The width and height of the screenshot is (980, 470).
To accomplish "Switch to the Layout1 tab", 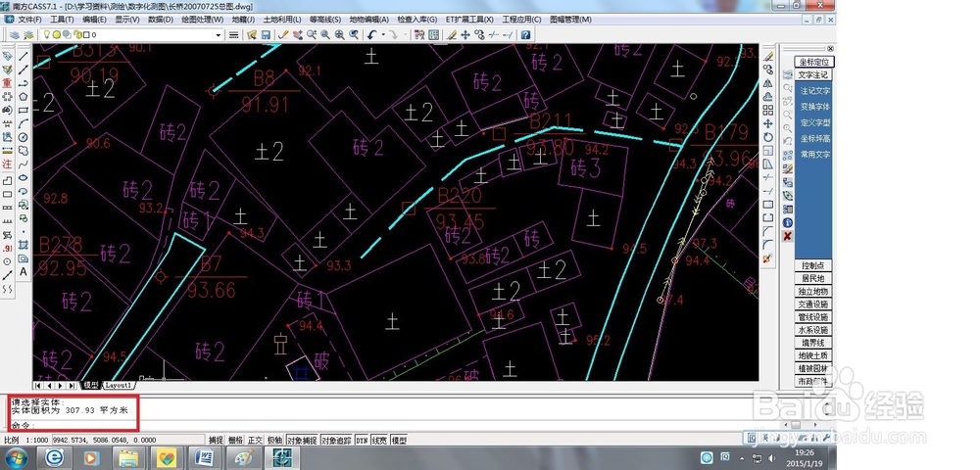I will (x=119, y=385).
